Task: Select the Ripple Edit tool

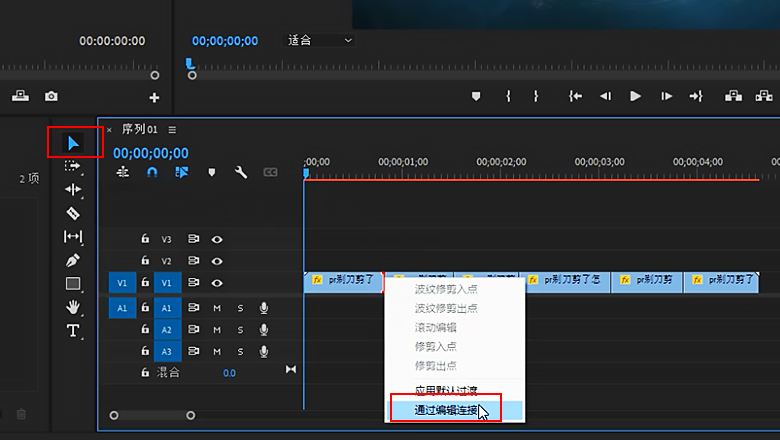Action: (73, 189)
